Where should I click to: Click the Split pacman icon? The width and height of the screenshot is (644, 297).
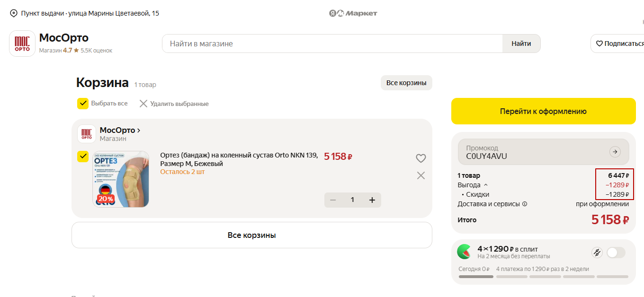pyautogui.click(x=464, y=252)
